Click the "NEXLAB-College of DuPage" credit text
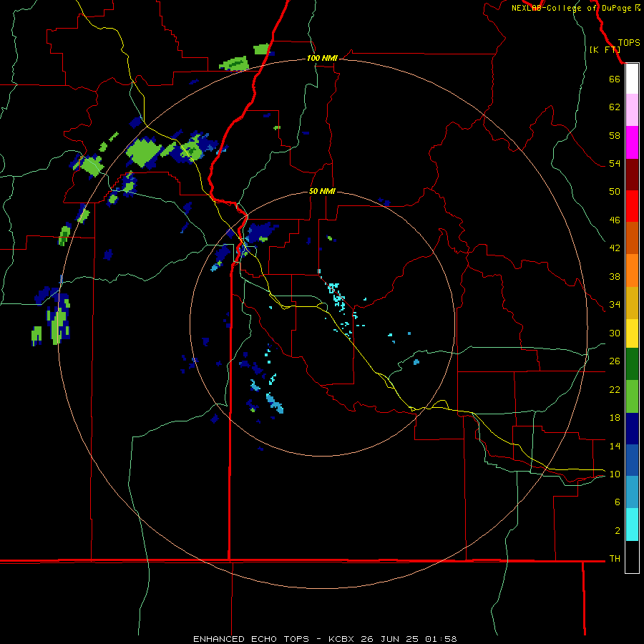The width and height of the screenshot is (644, 644). coord(572,8)
